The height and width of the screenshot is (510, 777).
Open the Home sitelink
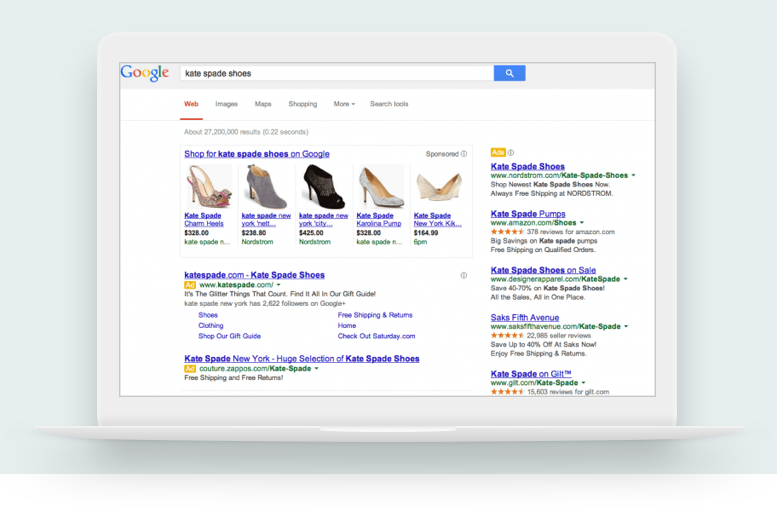pos(347,326)
